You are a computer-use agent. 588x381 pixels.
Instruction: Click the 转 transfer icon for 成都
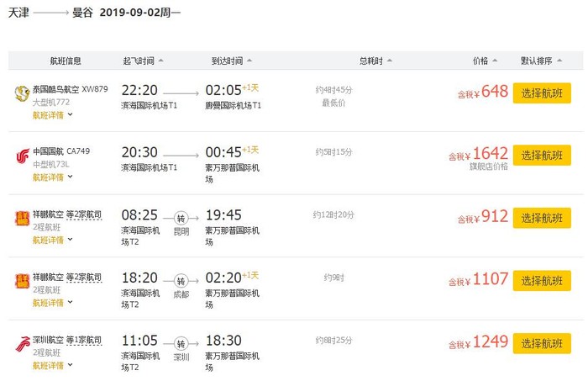click(x=182, y=281)
